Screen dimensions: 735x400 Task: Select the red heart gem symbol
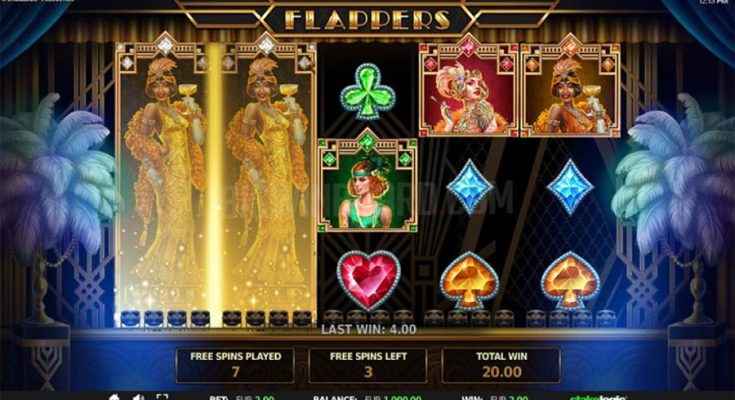[x=368, y=279]
